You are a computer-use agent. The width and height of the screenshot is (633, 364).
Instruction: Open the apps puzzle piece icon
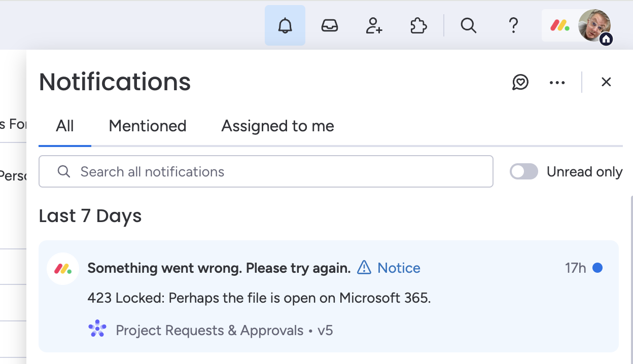(x=418, y=25)
